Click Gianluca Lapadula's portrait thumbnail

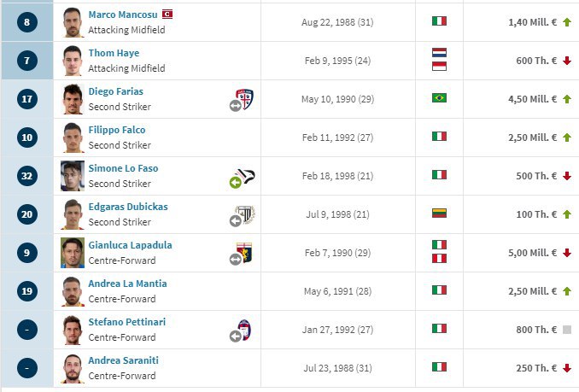tap(73, 253)
